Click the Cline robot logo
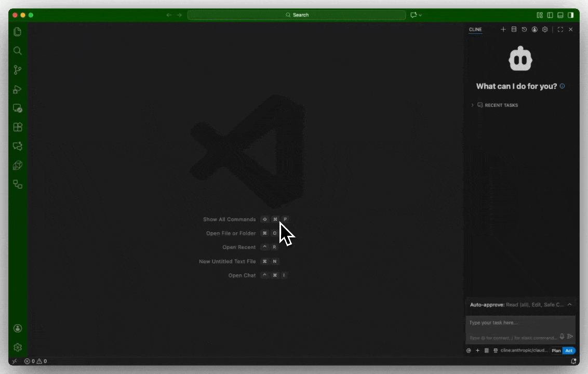Screen dimensions: 588x374 click(520, 59)
